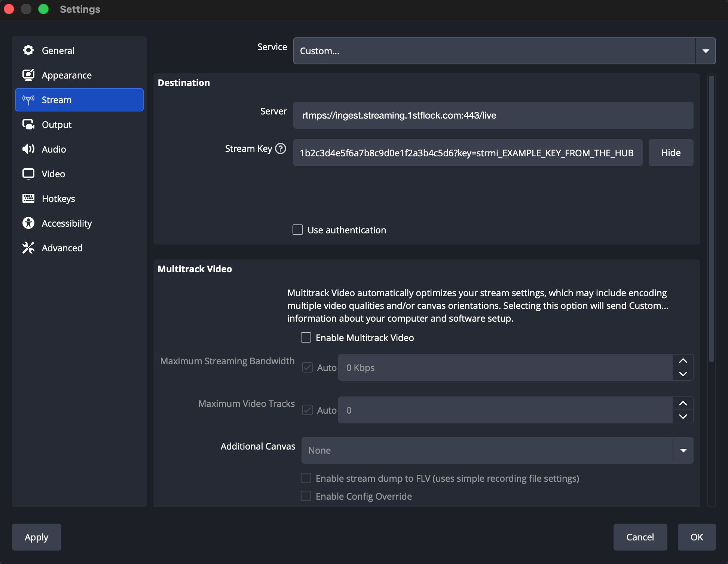Viewport: 728px width, 564px height.
Task: Decrease Maximum Streaming Bandwidth value
Action: 683,374
